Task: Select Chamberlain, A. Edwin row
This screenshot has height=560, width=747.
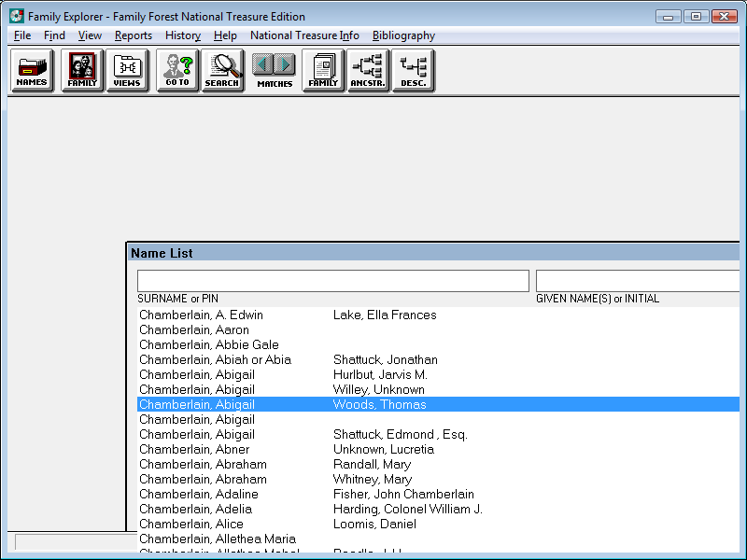Action: 438,315
